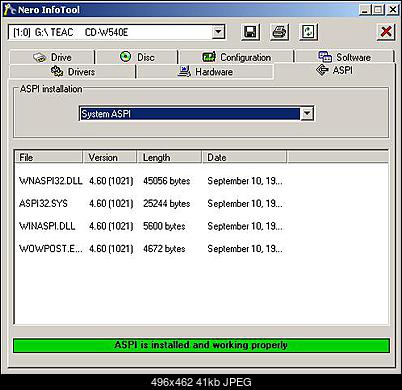Sort by the Length column header
The height and width of the screenshot is (390, 402).
(x=169, y=157)
